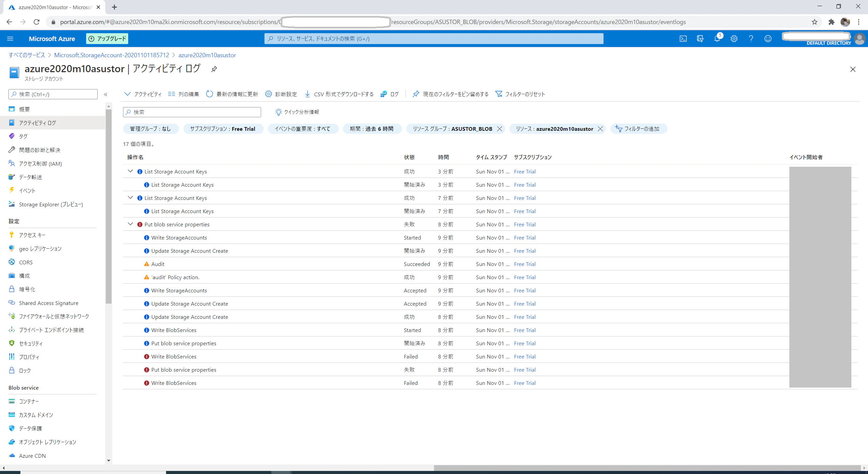Collapse the left resource menu
The height and width of the screenshot is (474, 868).
[105, 95]
